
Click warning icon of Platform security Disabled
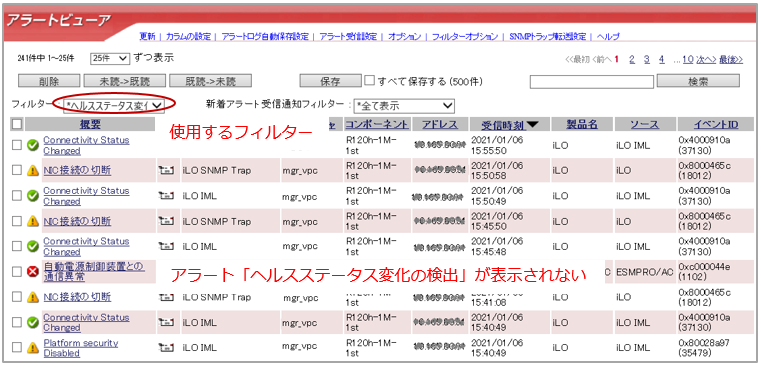(x=33, y=348)
